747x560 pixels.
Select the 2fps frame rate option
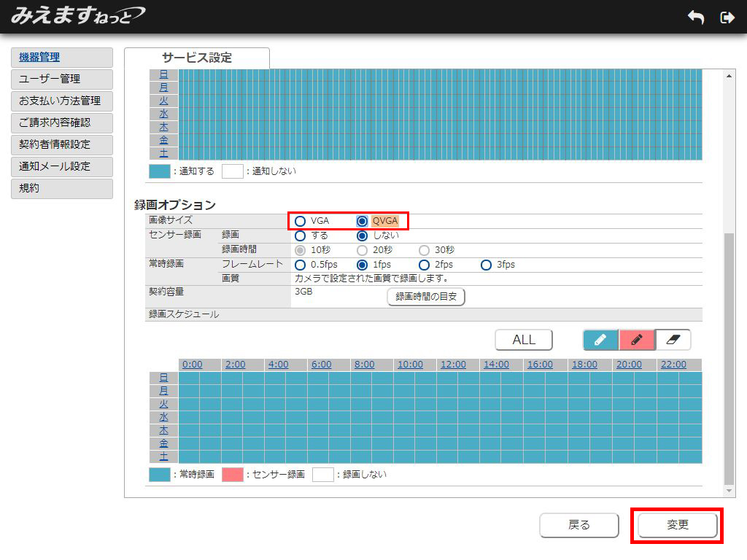click(425, 265)
